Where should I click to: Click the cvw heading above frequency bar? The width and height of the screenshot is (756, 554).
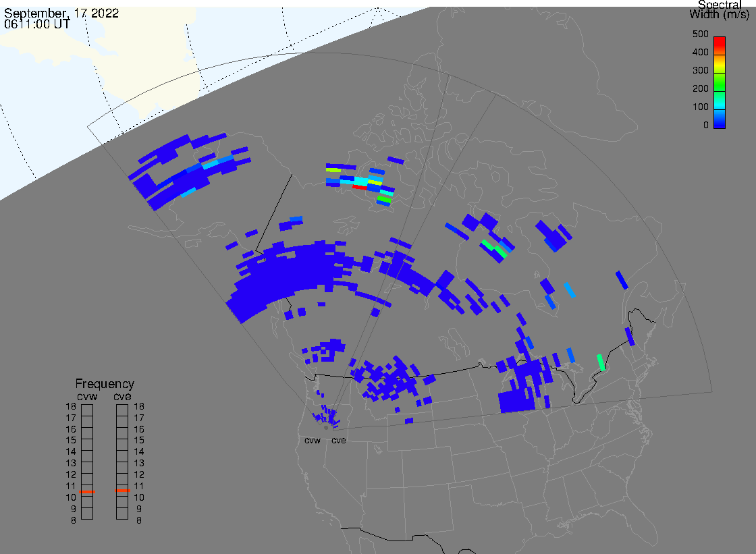tap(87, 396)
